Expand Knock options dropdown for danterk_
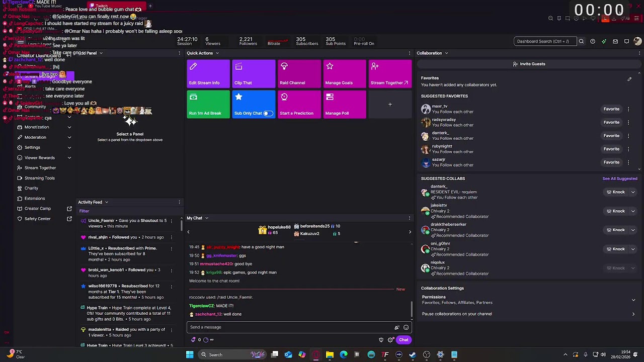The image size is (644, 362). (x=633, y=192)
